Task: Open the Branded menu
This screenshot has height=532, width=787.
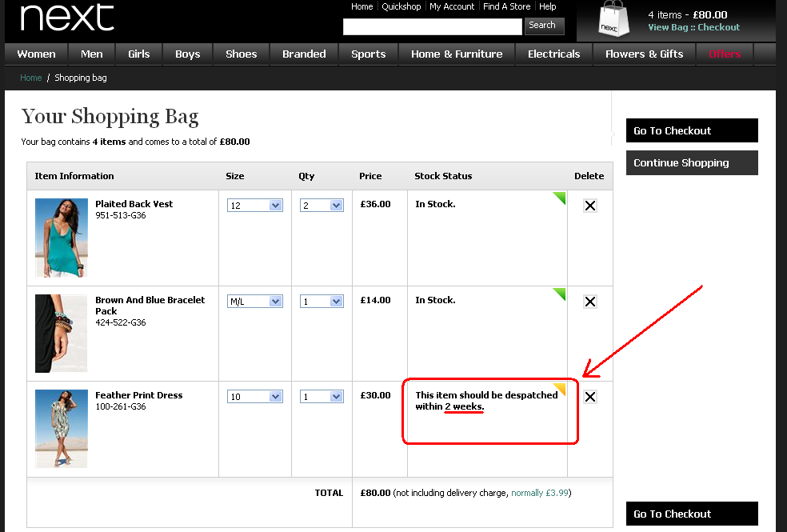Action: click(304, 54)
